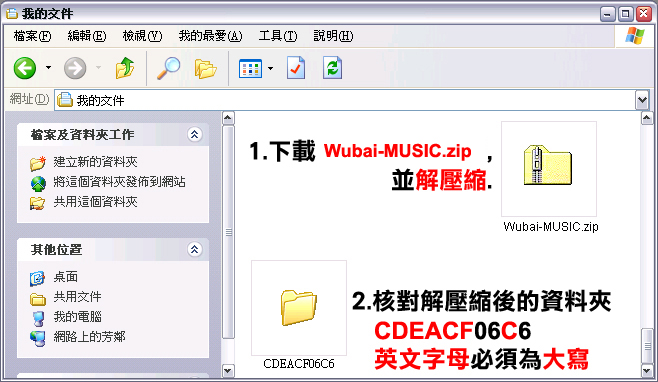Open the Views dropdown arrow
This screenshot has width=658, height=382.
point(271,68)
